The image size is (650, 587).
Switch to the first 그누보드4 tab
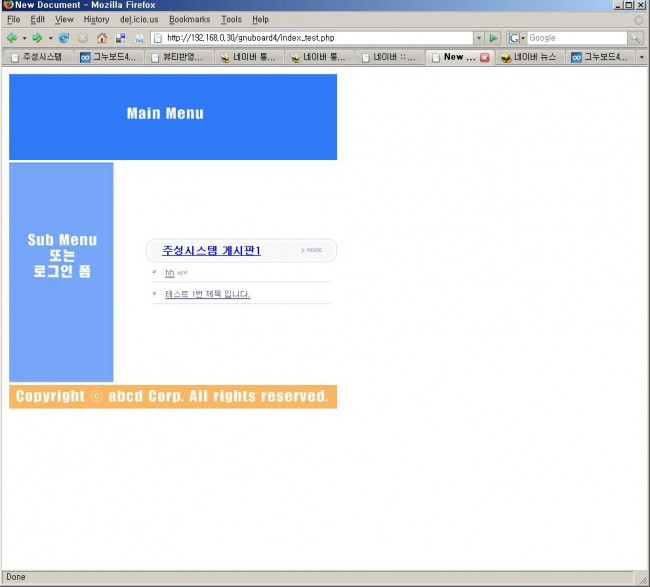[109, 57]
